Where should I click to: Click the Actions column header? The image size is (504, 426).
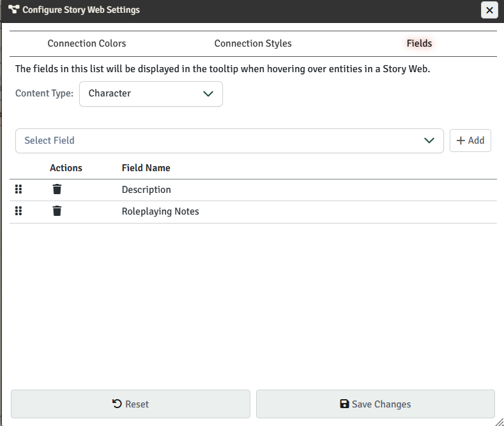click(66, 168)
